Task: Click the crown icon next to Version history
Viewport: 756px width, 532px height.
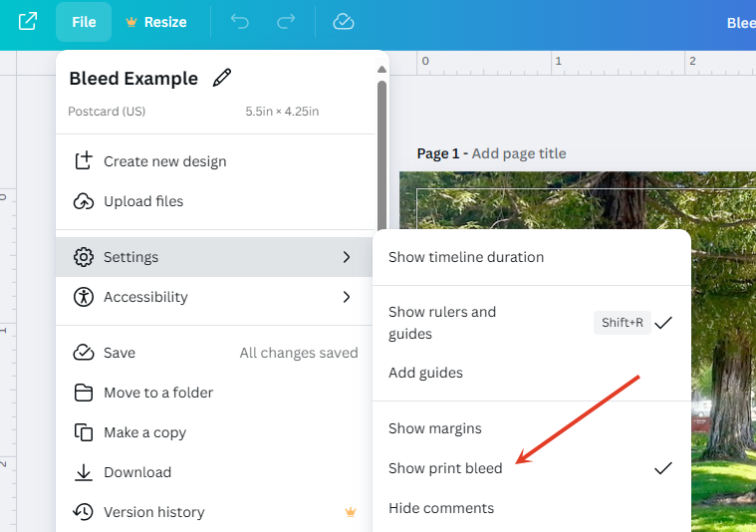Action: pyautogui.click(x=351, y=512)
